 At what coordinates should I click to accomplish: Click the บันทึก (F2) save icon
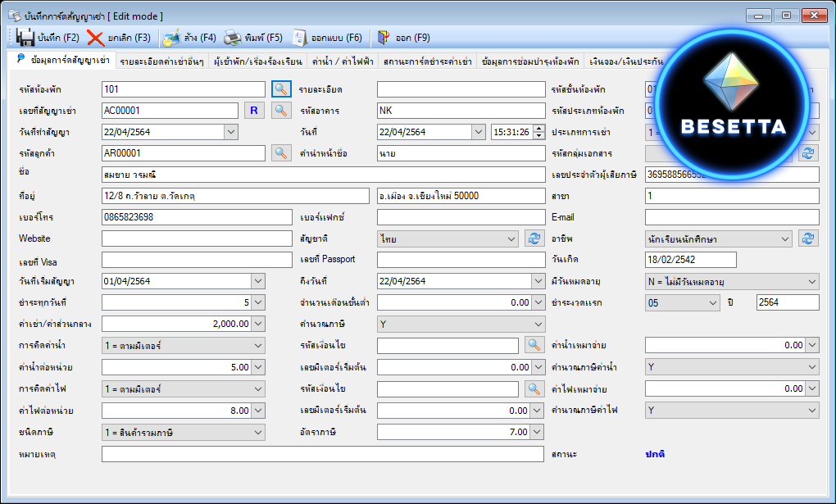click(x=24, y=38)
